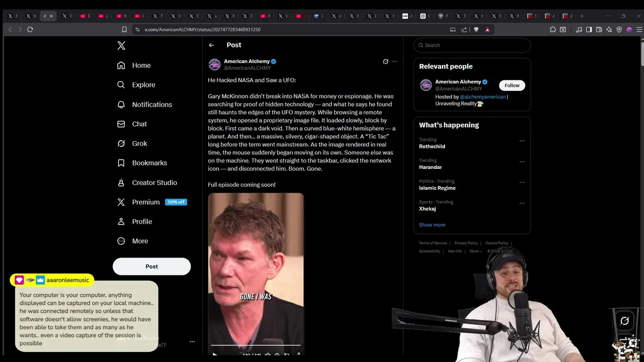This screenshot has height=362, width=644.
Task: Click the tab search icon in the toolbar
Action: pos(563,30)
